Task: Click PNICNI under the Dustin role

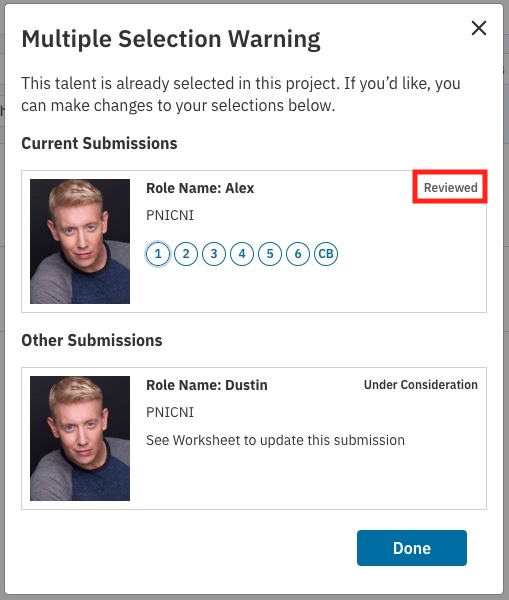Action: pos(170,412)
